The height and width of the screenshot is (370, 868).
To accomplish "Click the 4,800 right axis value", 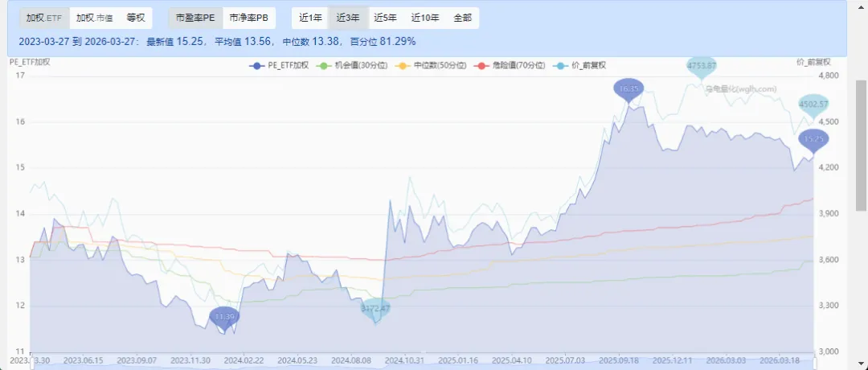I will pyautogui.click(x=827, y=76).
